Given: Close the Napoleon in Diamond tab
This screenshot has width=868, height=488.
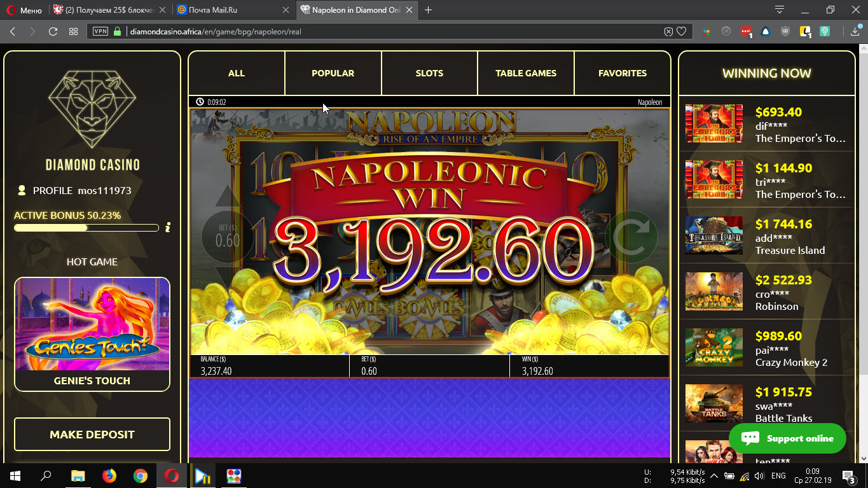Looking at the screenshot, I should [410, 10].
